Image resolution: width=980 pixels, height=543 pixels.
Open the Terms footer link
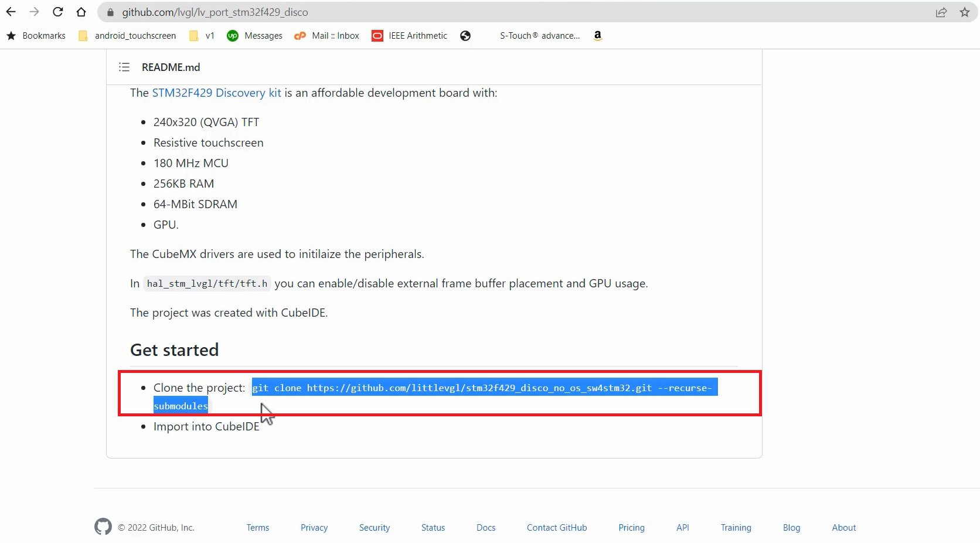coord(258,528)
